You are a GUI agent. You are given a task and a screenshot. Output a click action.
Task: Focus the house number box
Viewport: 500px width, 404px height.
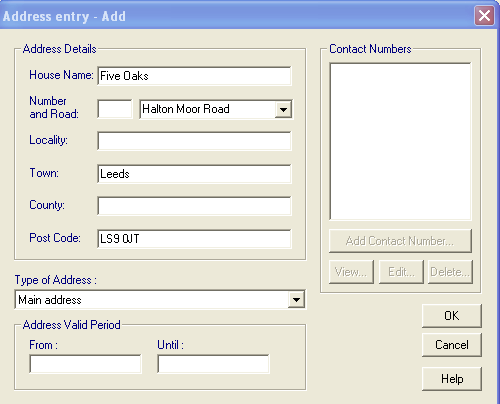(115, 109)
